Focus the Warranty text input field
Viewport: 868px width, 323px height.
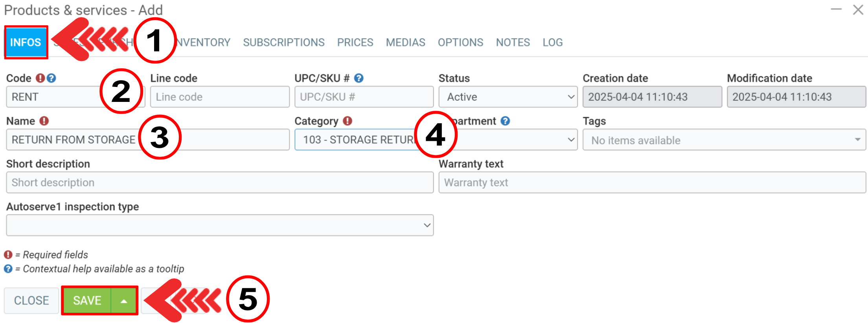(652, 183)
